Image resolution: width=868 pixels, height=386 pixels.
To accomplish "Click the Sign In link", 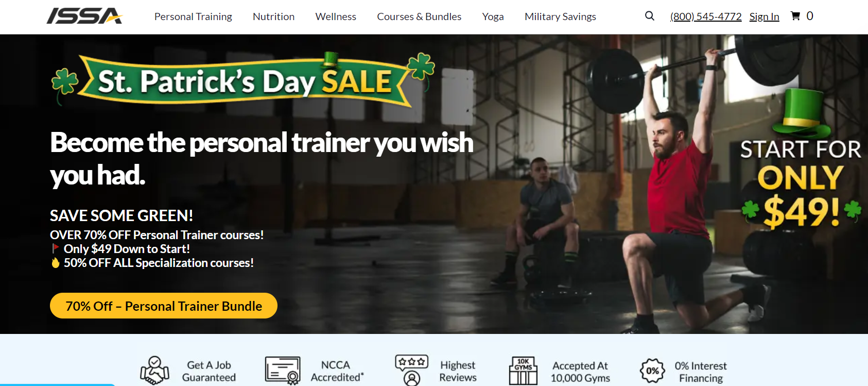I will coord(764,16).
